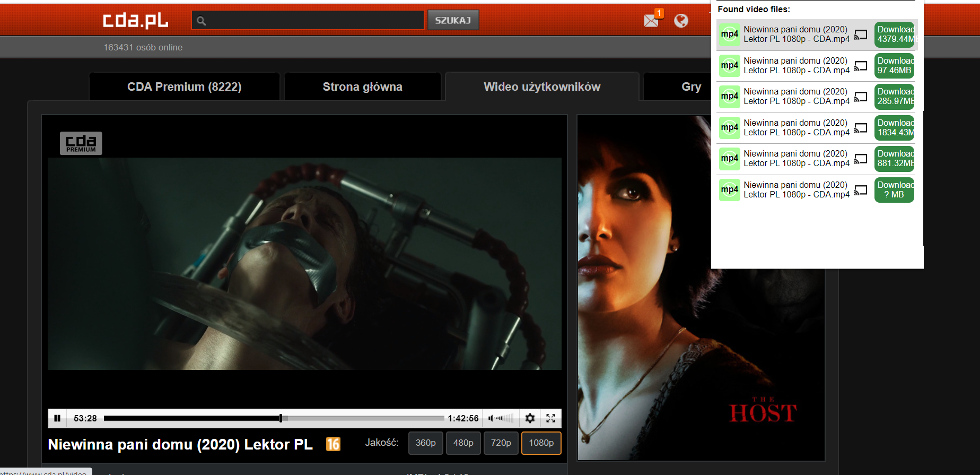The image size is (980, 475).
Task: Cast the 1834.43MB file to device
Action: [861, 128]
